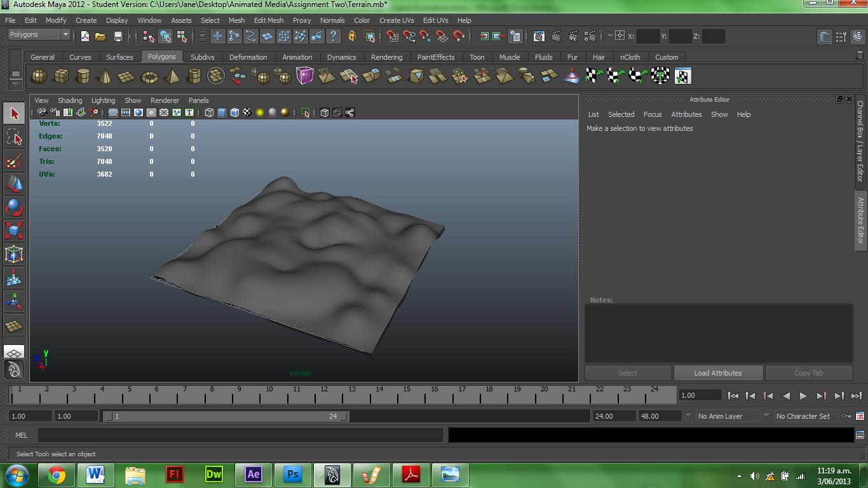Viewport: 868px width, 488px height.
Task: Select the Show Manipulator tool
Action: pyautogui.click(x=14, y=301)
